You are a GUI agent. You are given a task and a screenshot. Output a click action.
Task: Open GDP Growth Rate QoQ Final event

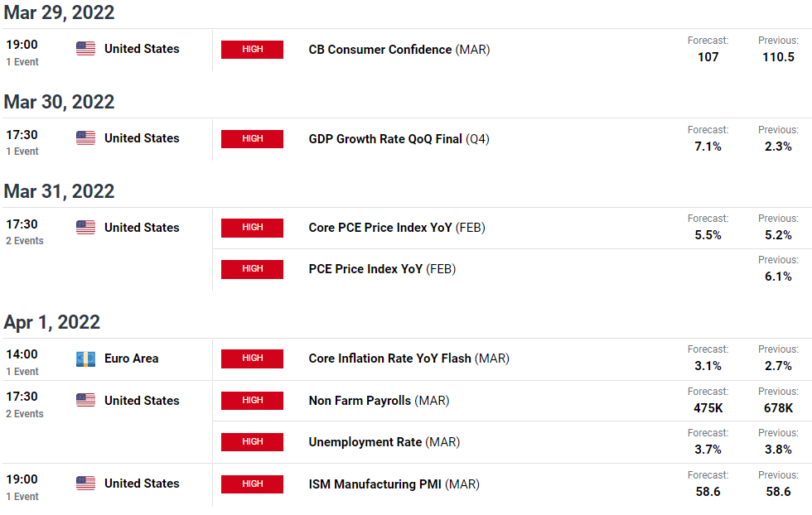pyautogui.click(x=399, y=139)
